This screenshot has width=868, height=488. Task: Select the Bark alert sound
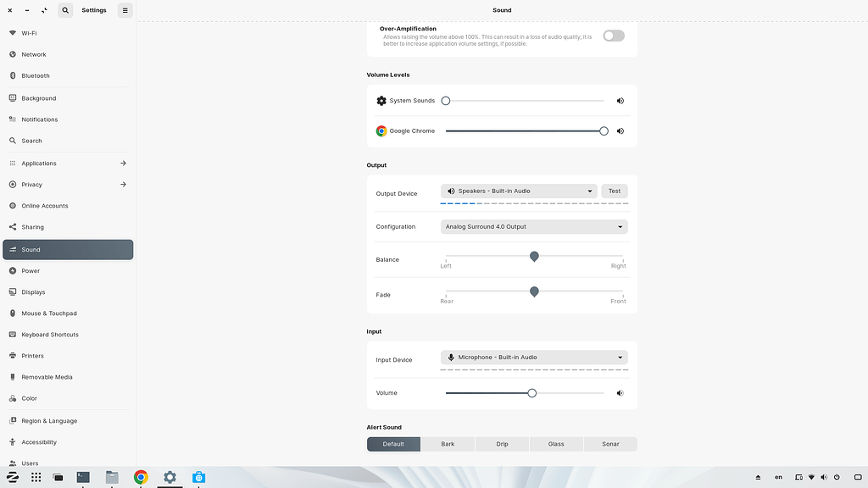[448, 443]
